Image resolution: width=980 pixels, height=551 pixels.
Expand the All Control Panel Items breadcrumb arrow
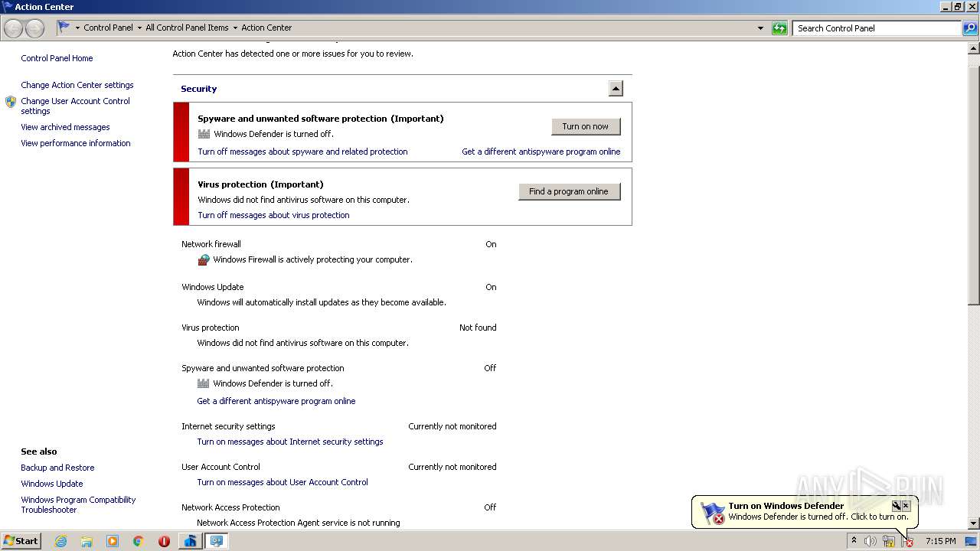pos(235,28)
